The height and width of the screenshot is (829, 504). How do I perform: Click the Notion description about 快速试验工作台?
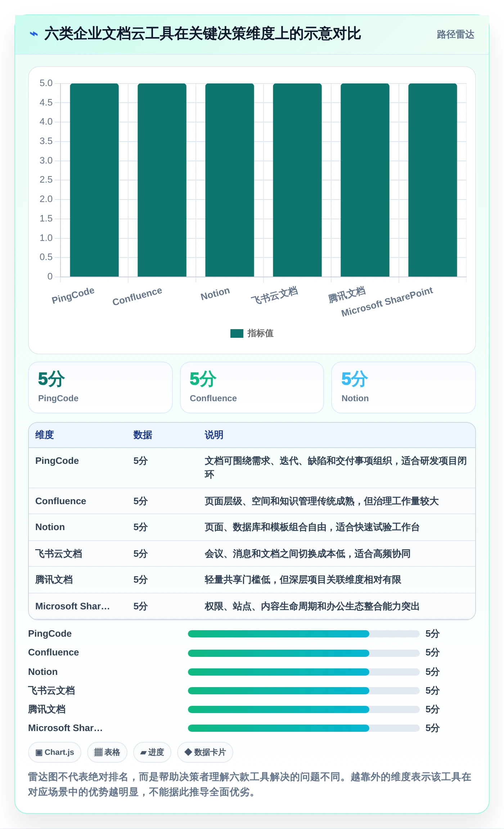[x=312, y=527]
